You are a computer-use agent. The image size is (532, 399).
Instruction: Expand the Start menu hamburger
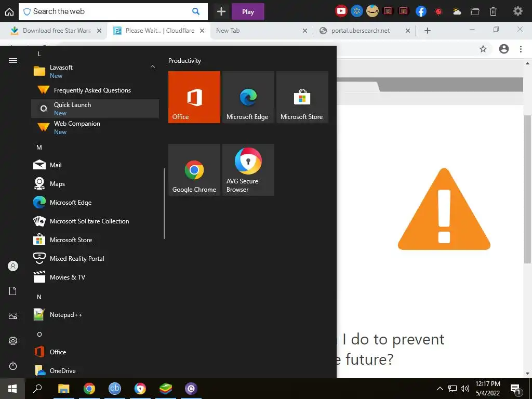pos(13,61)
